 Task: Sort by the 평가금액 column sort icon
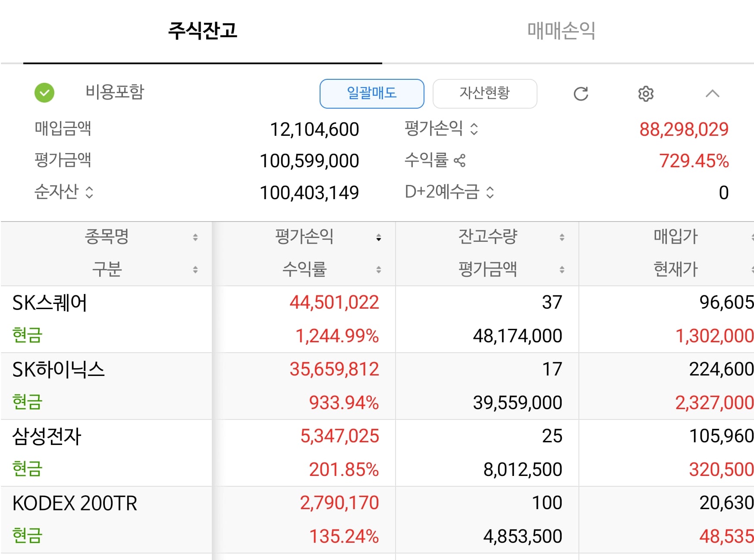(x=562, y=269)
